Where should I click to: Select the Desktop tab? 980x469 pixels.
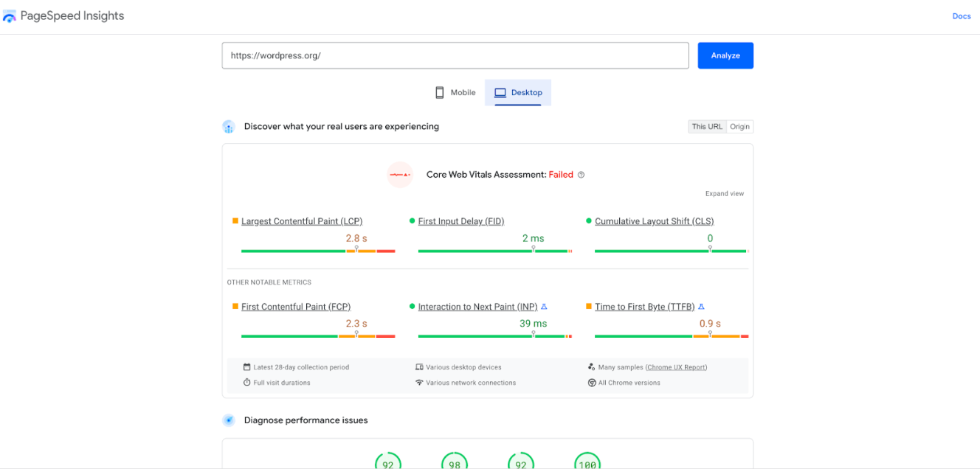click(518, 93)
